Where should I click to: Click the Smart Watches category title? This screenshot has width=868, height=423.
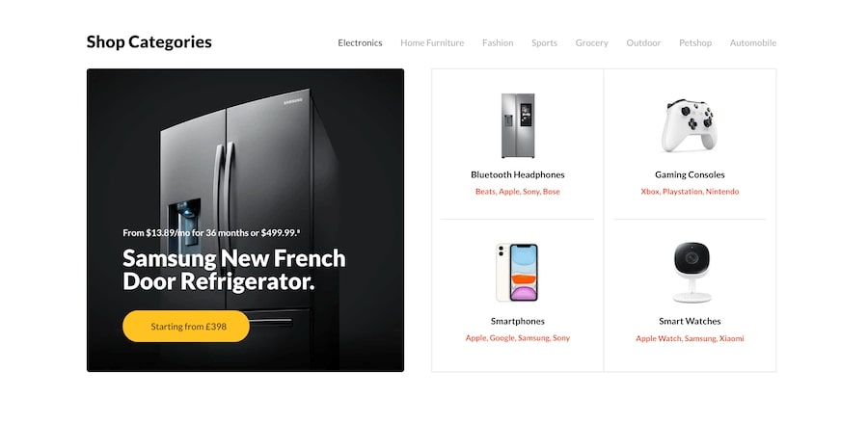pyautogui.click(x=690, y=321)
